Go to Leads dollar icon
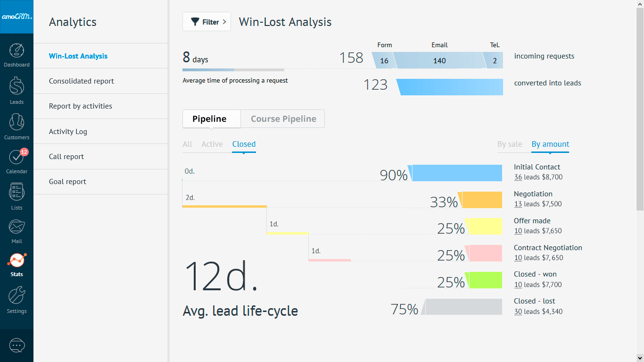Image resolution: width=644 pixels, height=362 pixels. click(x=17, y=87)
